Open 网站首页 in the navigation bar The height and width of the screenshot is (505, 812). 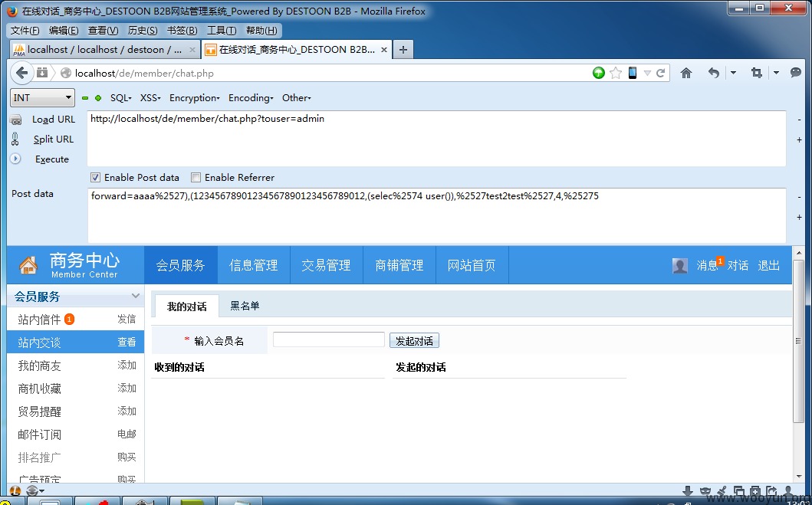click(472, 265)
